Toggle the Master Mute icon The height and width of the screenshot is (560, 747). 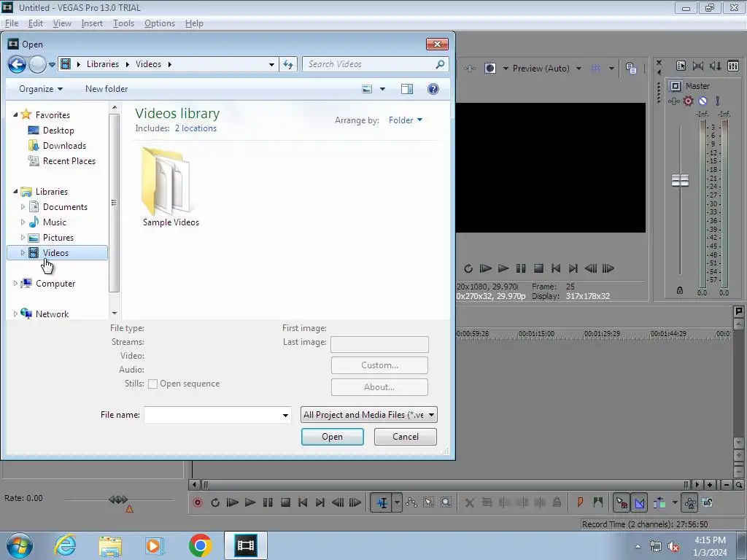tap(703, 101)
